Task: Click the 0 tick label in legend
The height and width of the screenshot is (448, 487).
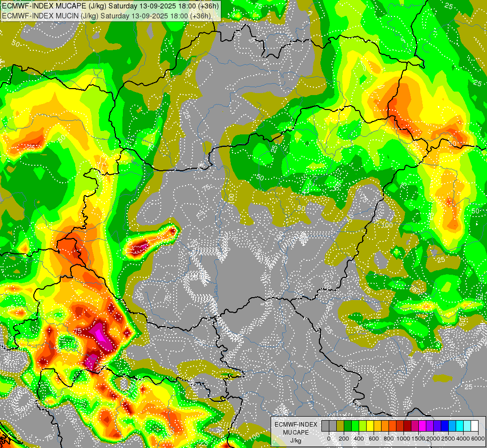Action: (x=329, y=439)
